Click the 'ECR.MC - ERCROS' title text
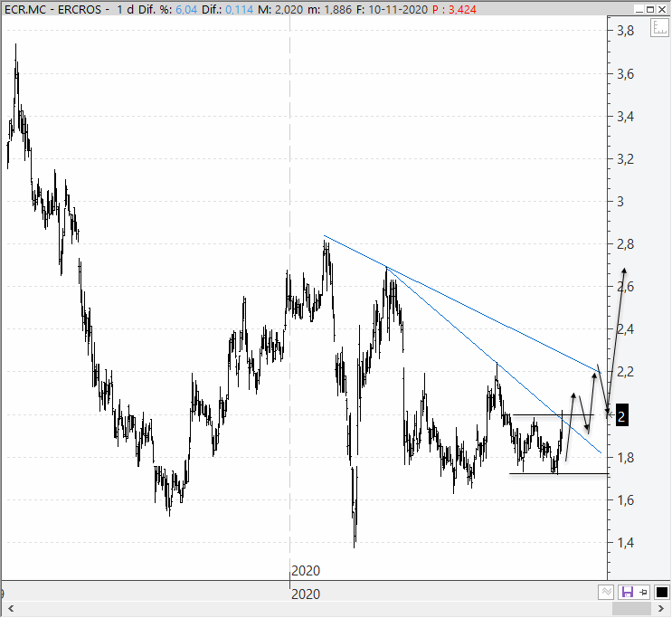The height and width of the screenshot is (618, 672). (x=52, y=9)
